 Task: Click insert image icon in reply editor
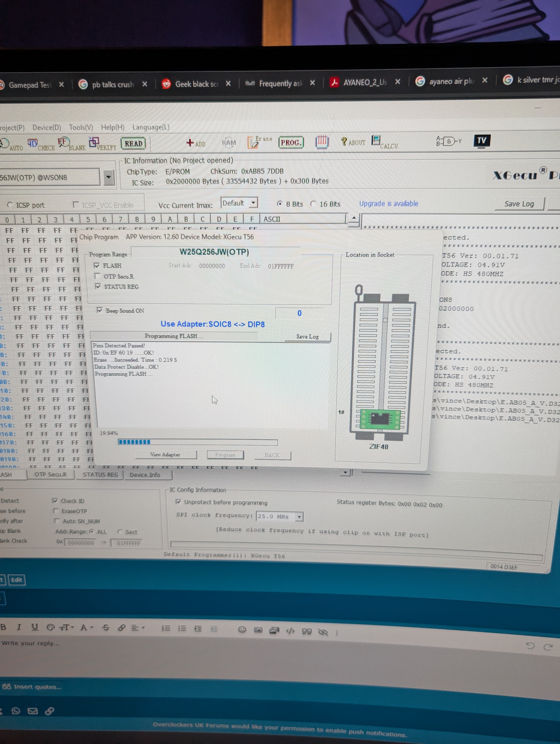click(x=258, y=630)
